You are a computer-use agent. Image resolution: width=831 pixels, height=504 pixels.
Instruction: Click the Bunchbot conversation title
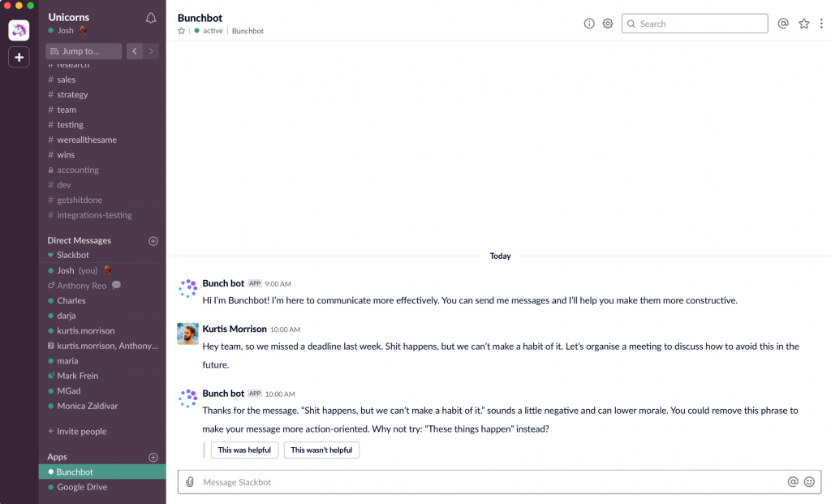[x=200, y=18]
